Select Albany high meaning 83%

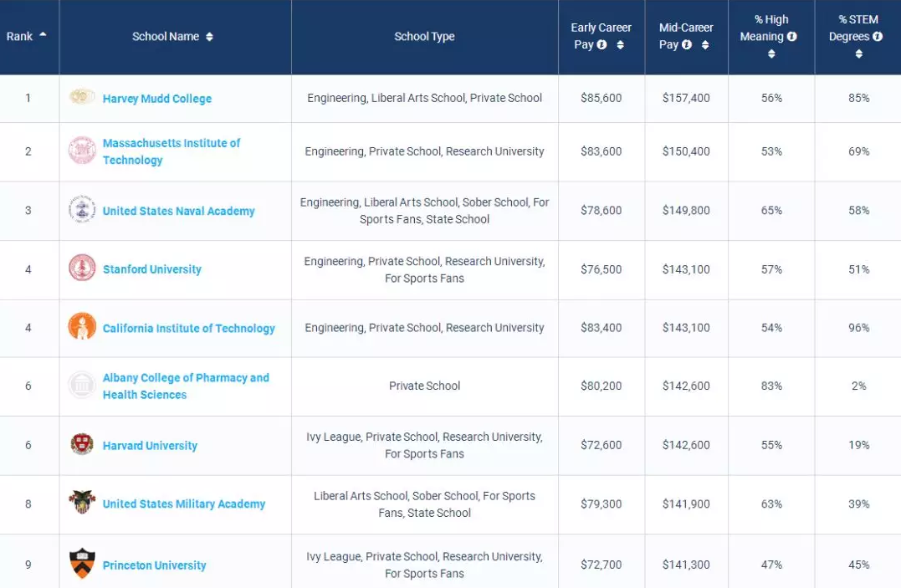click(x=771, y=386)
